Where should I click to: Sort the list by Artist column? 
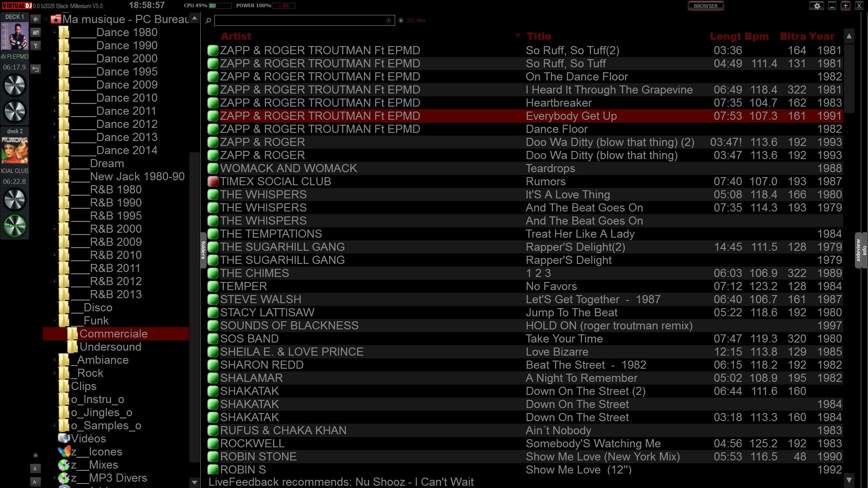point(236,36)
